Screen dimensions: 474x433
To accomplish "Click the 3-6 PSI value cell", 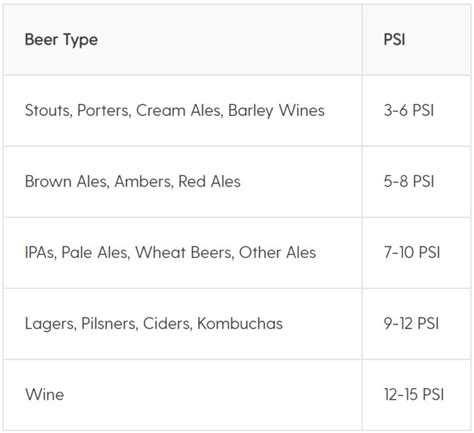I will (416, 111).
